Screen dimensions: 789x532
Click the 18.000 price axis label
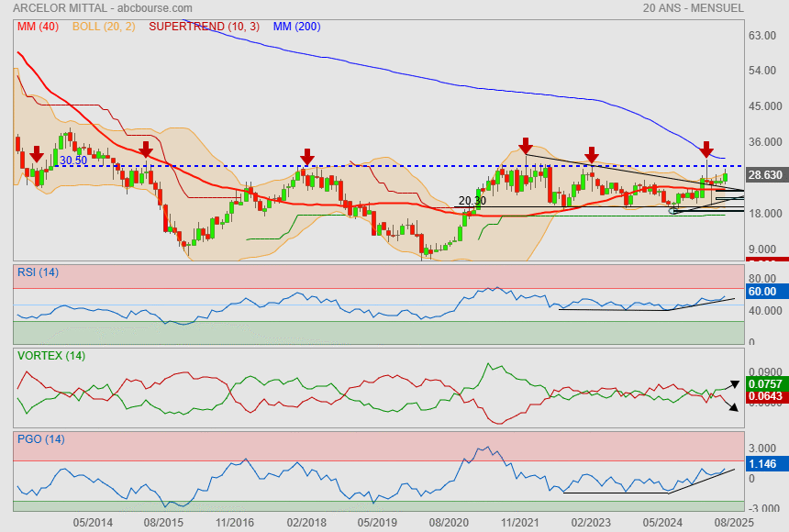(765, 214)
